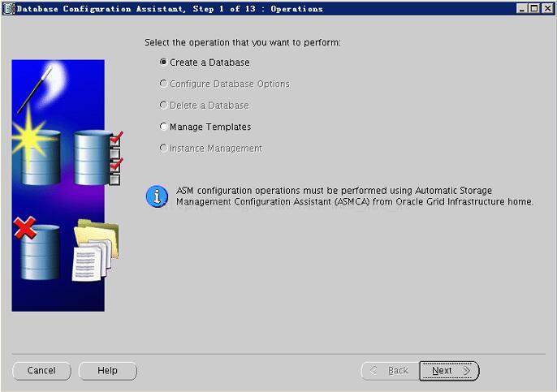Viewport: 557px width, 392px height.
Task: Select the Create a Database radio button
Action: (163, 62)
